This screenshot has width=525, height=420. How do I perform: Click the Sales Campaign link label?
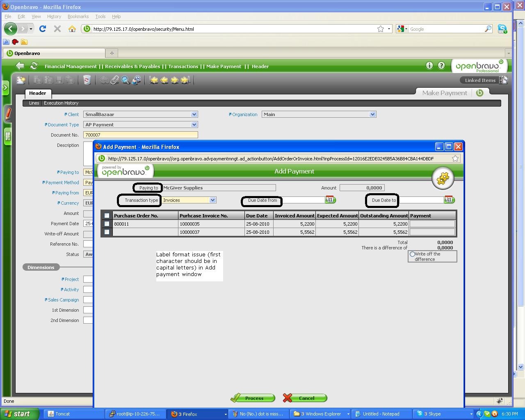(63, 300)
